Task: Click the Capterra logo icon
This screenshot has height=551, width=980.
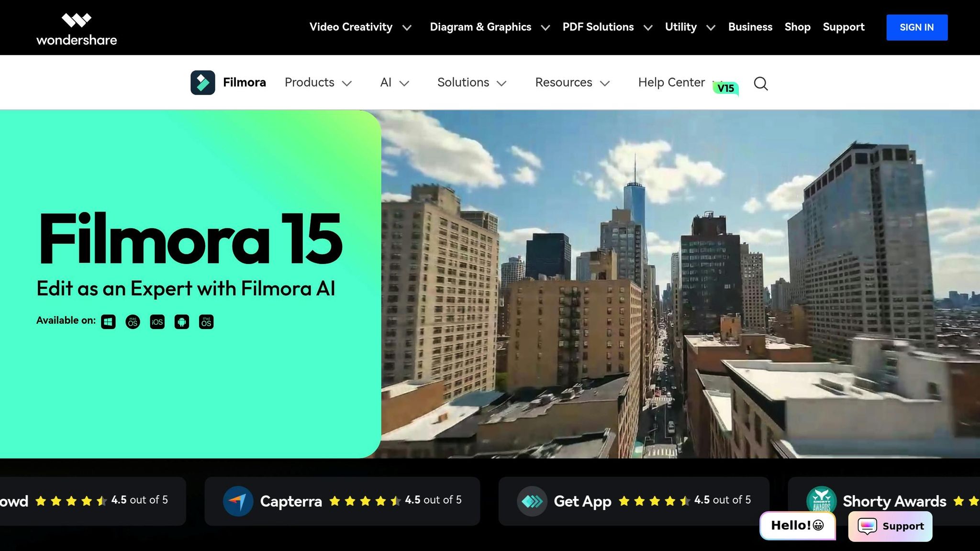Action: (x=238, y=501)
